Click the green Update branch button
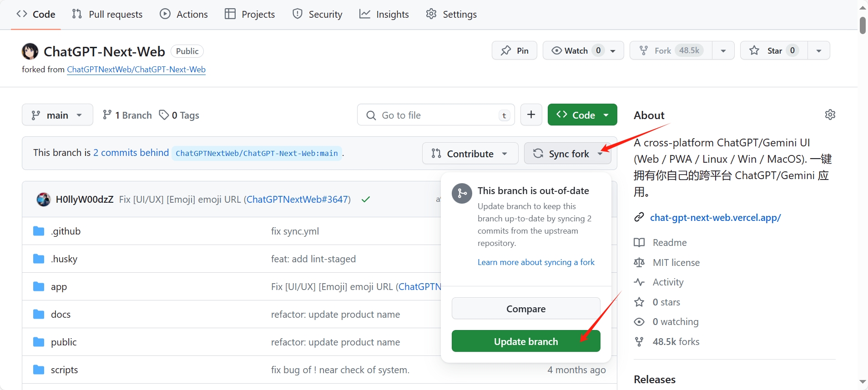 click(x=526, y=341)
